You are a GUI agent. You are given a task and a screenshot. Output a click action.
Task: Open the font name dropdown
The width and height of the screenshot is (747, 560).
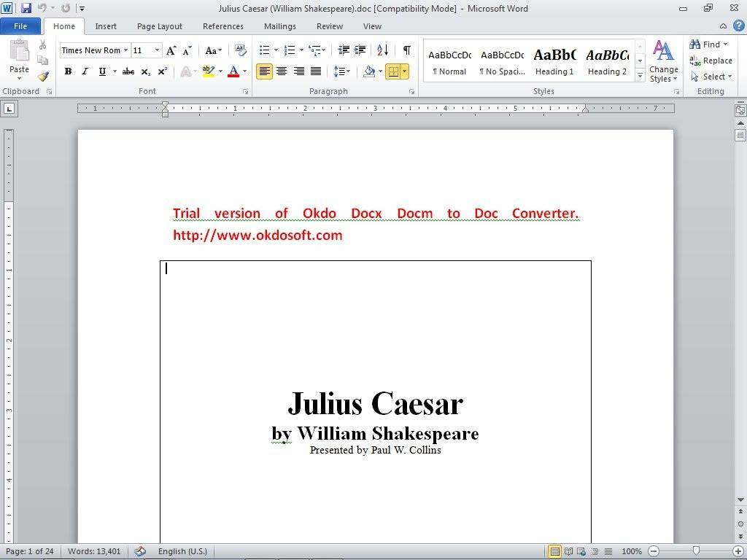coord(125,50)
